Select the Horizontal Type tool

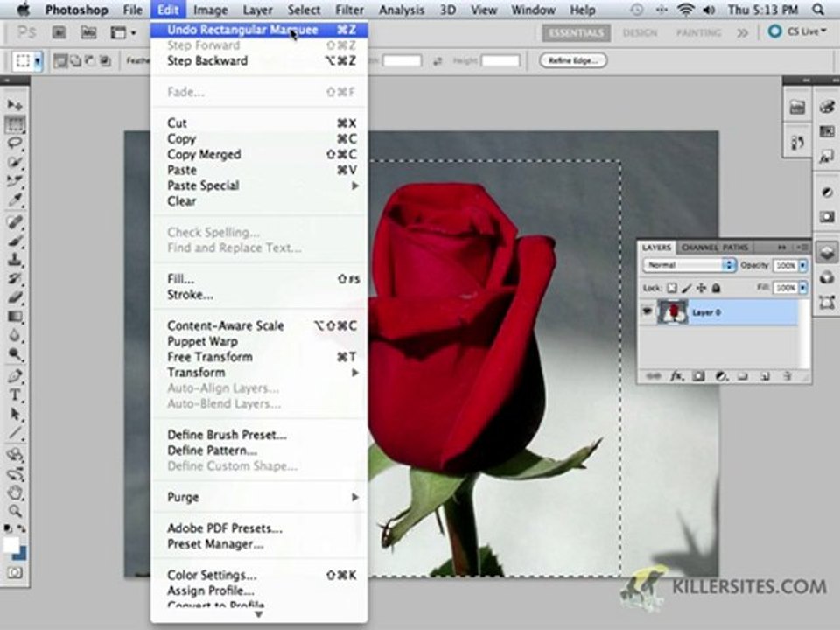click(x=15, y=395)
